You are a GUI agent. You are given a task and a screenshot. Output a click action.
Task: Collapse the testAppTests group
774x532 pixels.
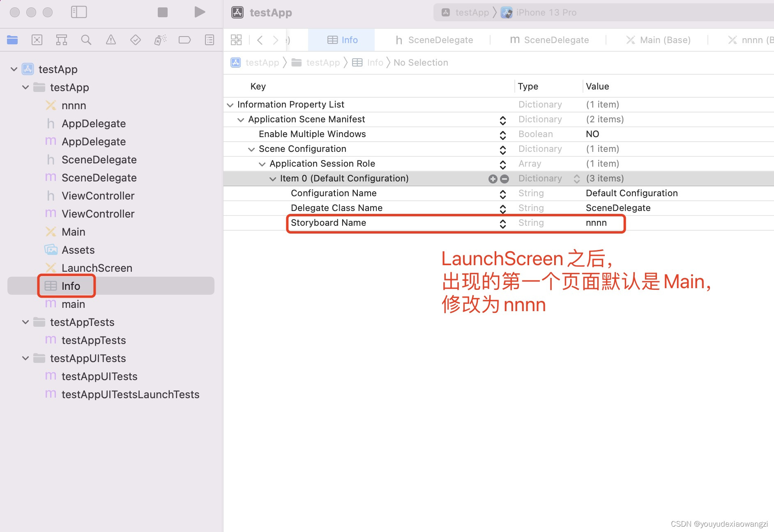click(x=25, y=322)
